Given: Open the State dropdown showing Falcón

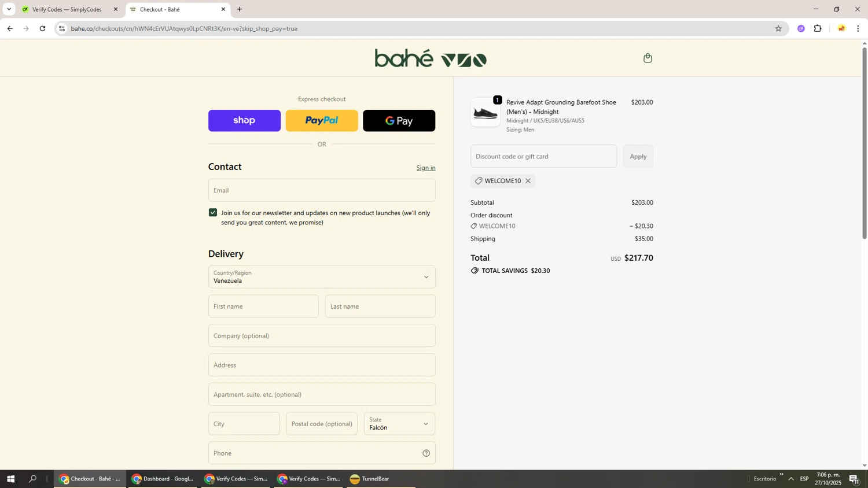Looking at the screenshot, I should pyautogui.click(x=400, y=424).
